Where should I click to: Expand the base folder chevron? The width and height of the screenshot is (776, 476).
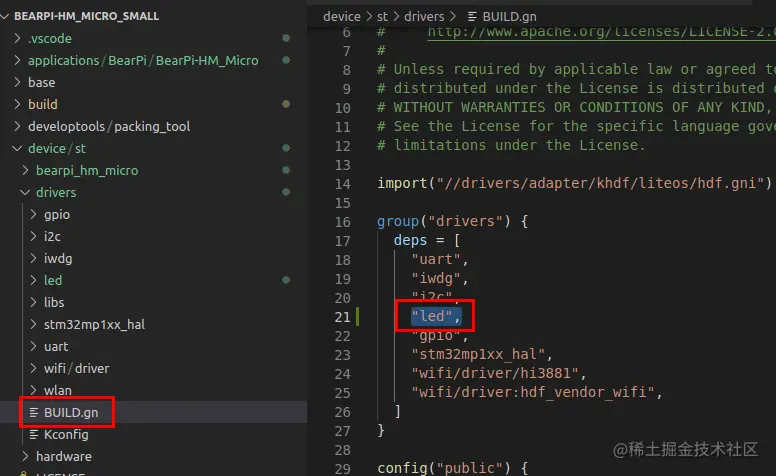click(18, 82)
